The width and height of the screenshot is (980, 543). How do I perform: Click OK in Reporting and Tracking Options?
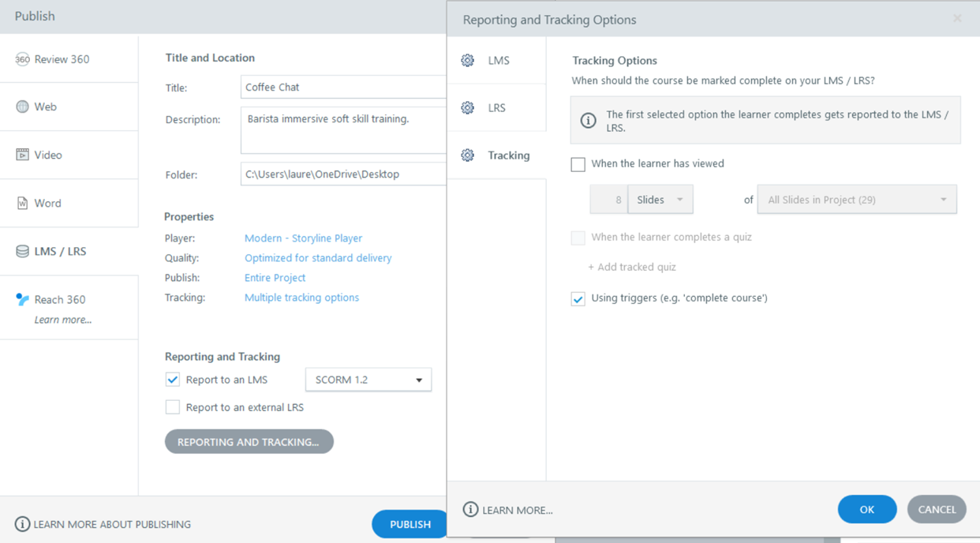coord(867,509)
